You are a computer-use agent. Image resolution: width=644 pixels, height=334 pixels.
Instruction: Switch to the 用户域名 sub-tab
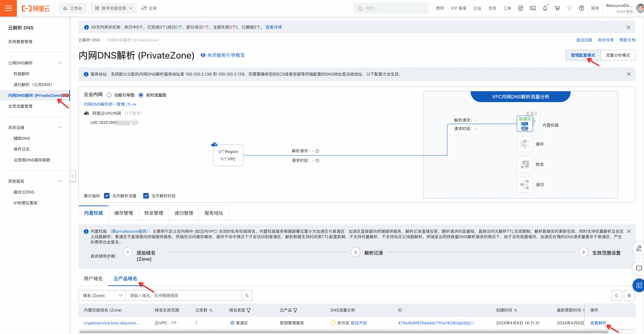[93, 279]
